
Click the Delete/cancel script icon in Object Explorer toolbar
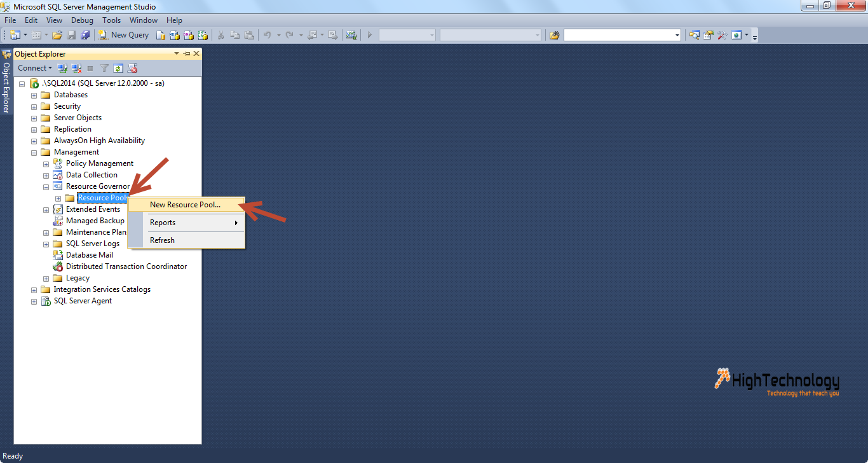click(x=132, y=68)
